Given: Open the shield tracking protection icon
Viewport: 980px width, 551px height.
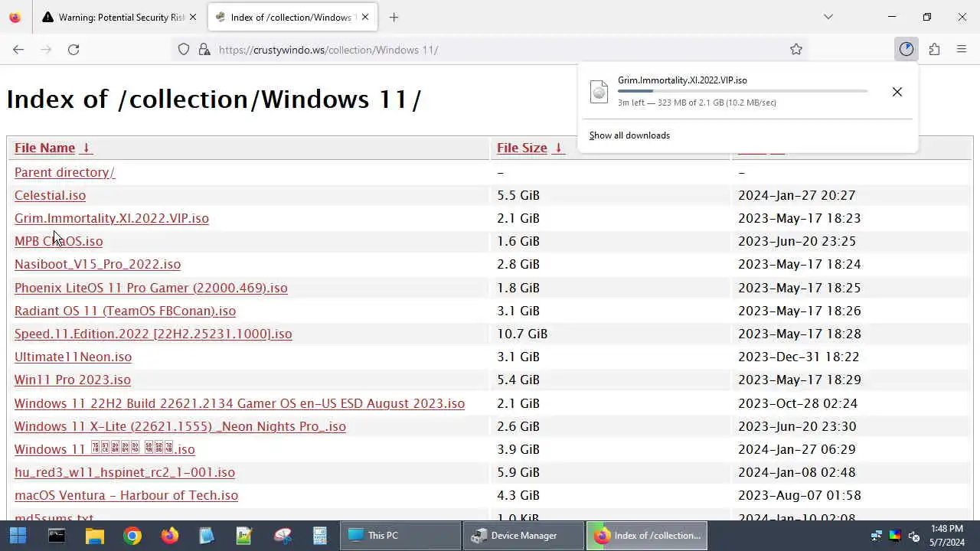Looking at the screenshot, I should click(184, 49).
